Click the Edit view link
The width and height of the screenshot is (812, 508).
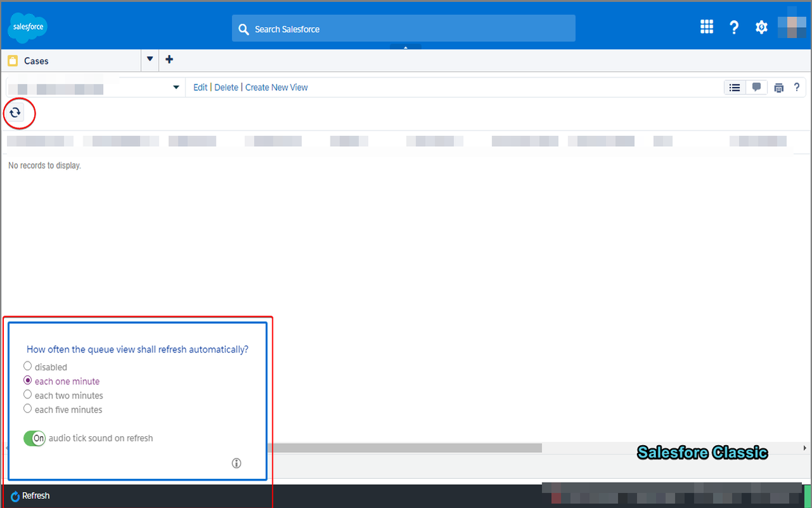click(x=200, y=88)
